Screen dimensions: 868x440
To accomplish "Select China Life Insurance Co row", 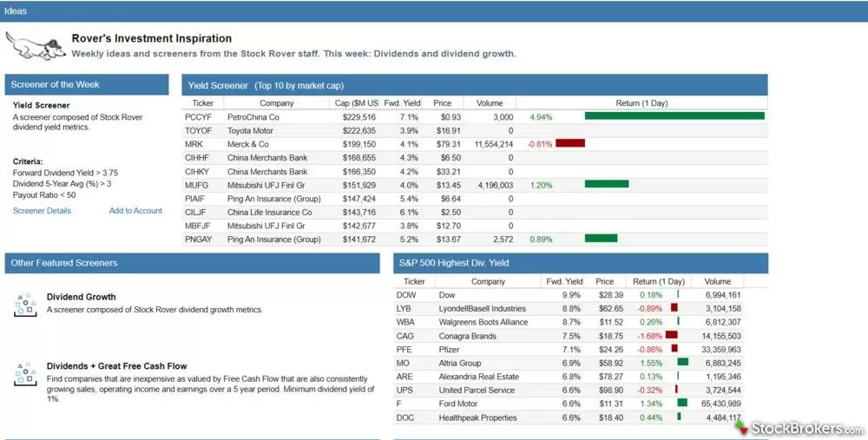I will coord(475,212).
